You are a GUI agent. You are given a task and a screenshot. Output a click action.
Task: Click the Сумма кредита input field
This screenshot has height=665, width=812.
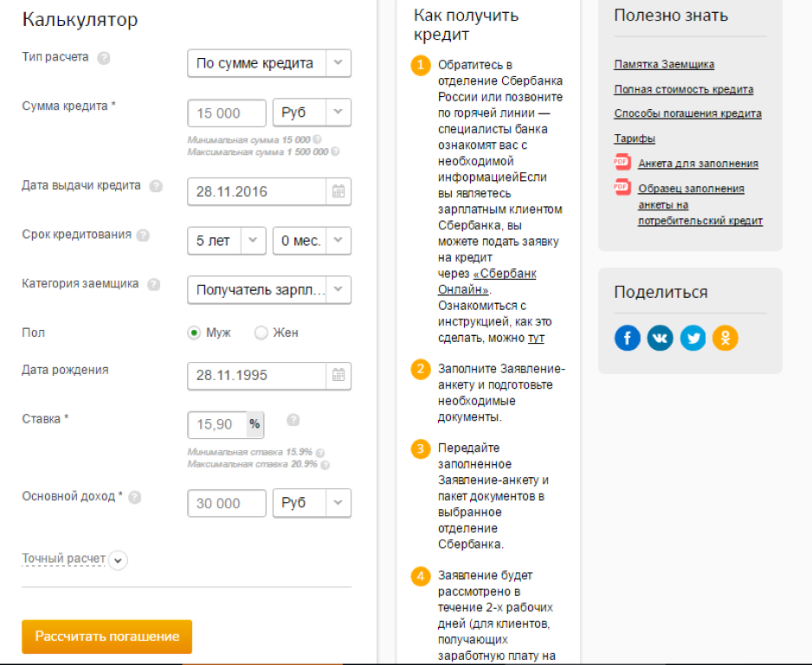pos(227,113)
